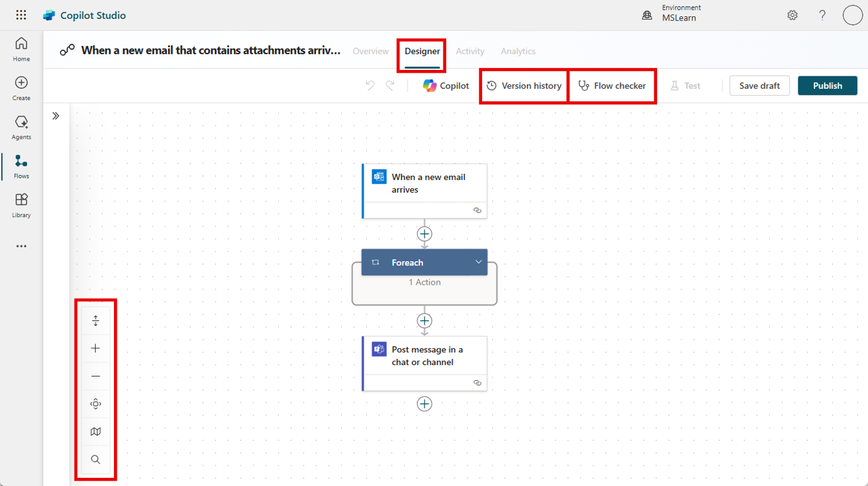Click the Test button
Viewport: 868px width, 486px height.
pos(686,86)
